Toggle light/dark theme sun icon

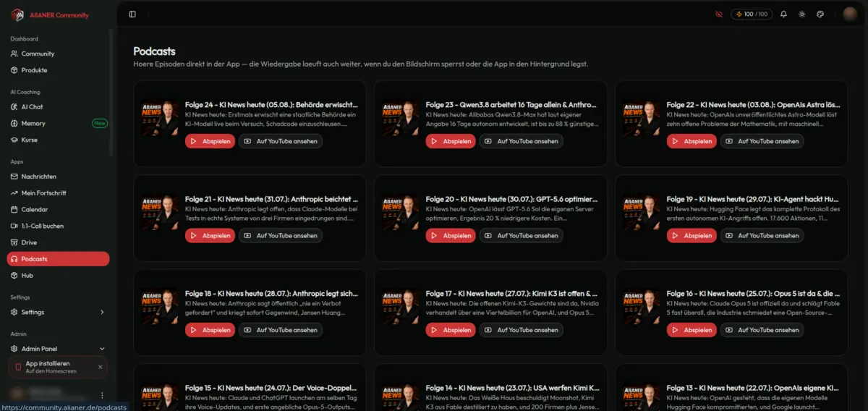pyautogui.click(x=801, y=14)
